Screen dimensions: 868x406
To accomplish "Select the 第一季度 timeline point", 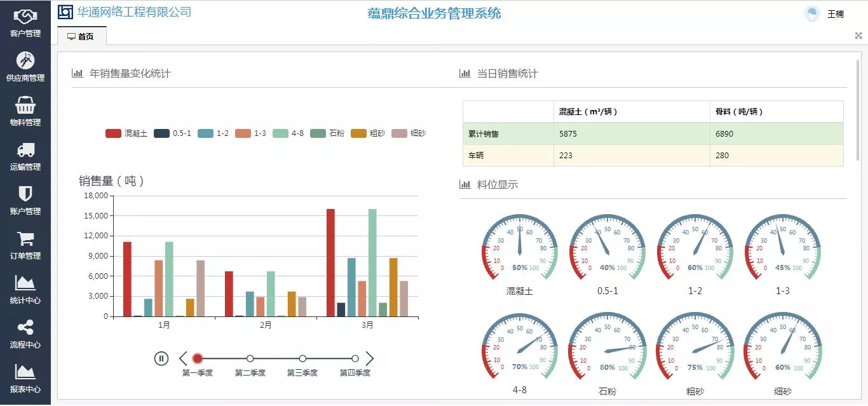I will pyautogui.click(x=198, y=358).
